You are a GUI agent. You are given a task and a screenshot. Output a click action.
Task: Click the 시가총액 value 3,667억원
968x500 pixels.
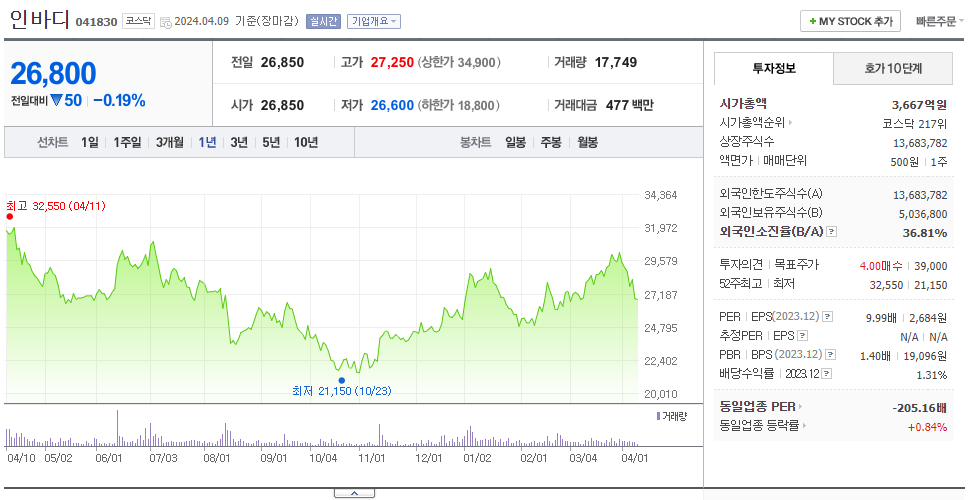tap(919, 104)
